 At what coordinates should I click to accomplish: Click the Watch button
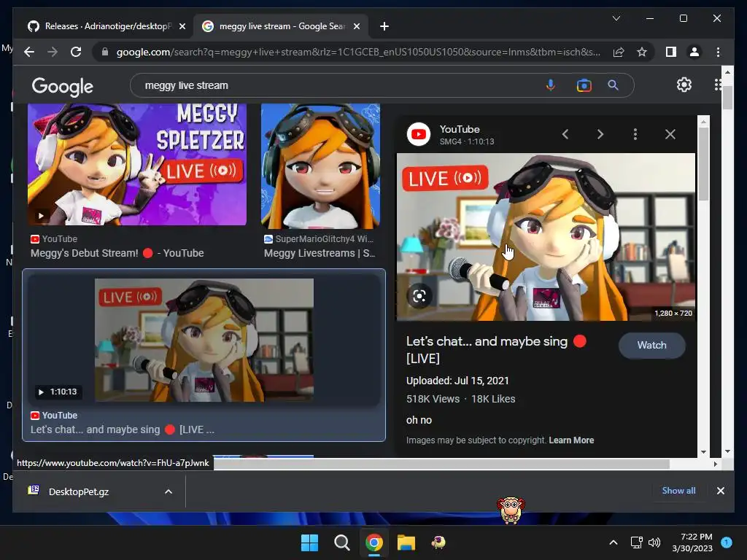click(651, 345)
